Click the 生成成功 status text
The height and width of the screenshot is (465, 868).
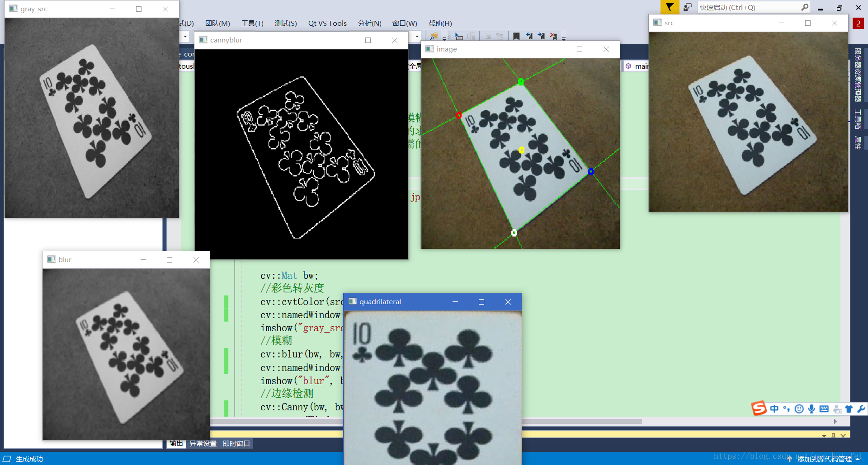click(x=29, y=459)
